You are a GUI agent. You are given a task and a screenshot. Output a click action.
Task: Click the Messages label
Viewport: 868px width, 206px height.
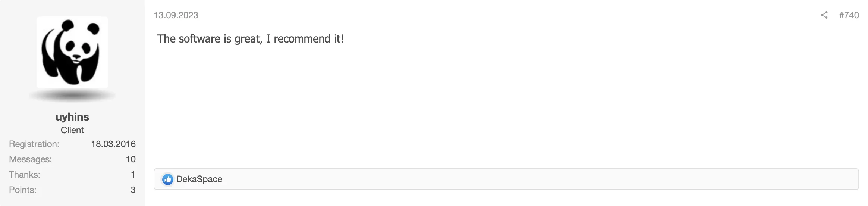(x=30, y=159)
